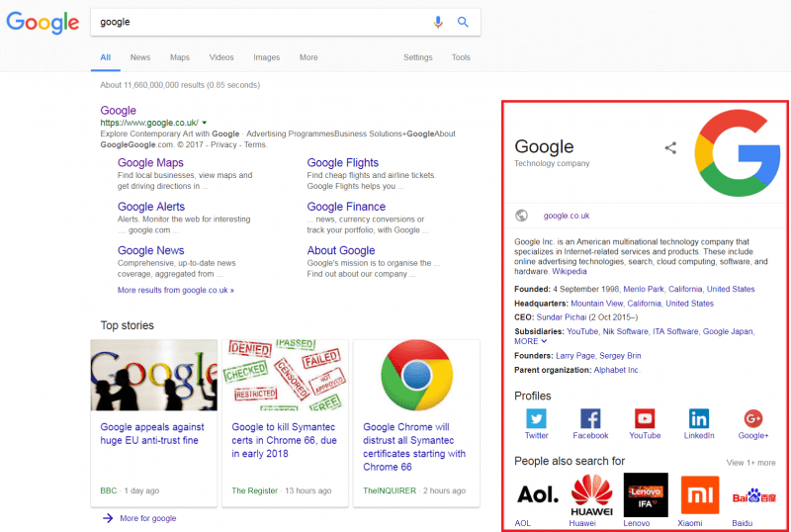This screenshot has width=791, height=532.
Task: Click the search input field
Action: coord(257,22)
